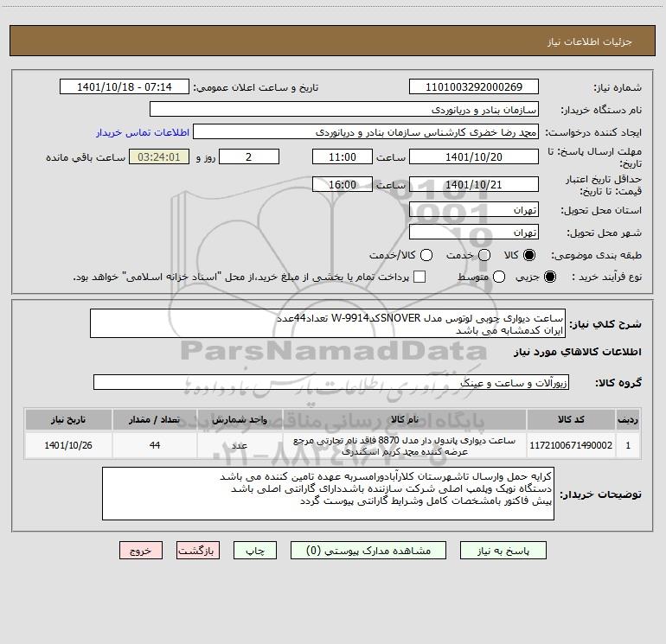The height and width of the screenshot is (644, 666).
Task: Click the کد کالا column header
Action: 571,419
